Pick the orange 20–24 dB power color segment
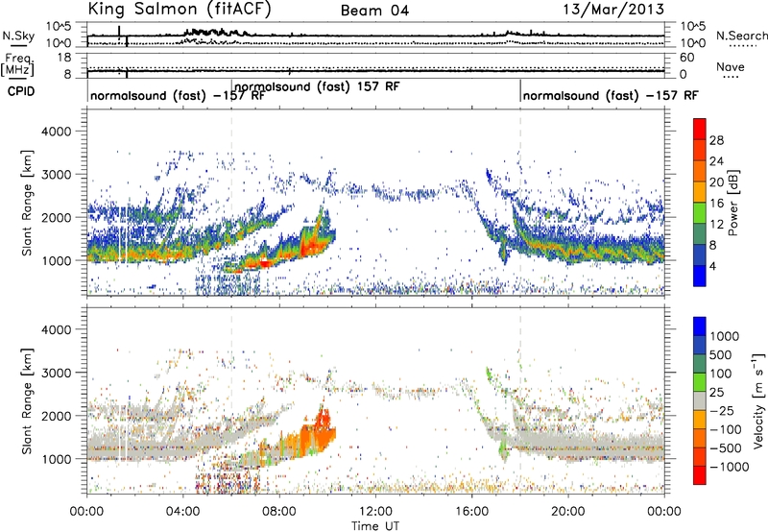Screen dimensions: 768x532 (700, 172)
